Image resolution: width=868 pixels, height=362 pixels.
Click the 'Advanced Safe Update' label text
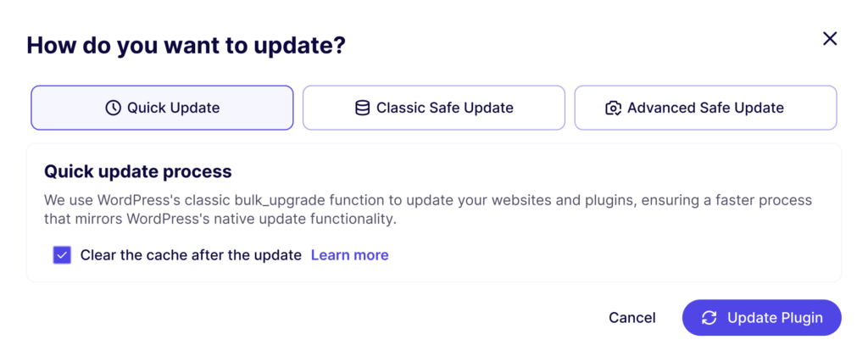705,108
